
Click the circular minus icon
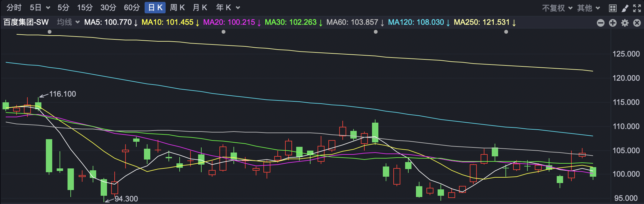[601, 23]
